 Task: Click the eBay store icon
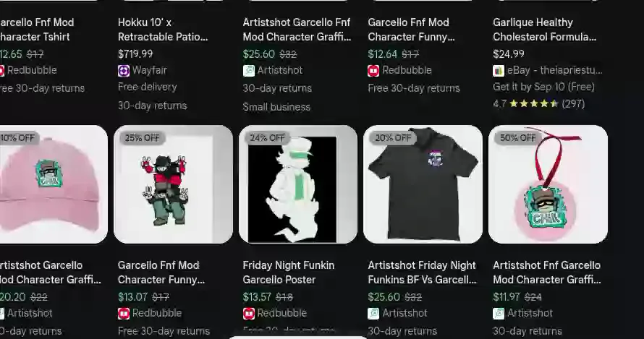499,71
